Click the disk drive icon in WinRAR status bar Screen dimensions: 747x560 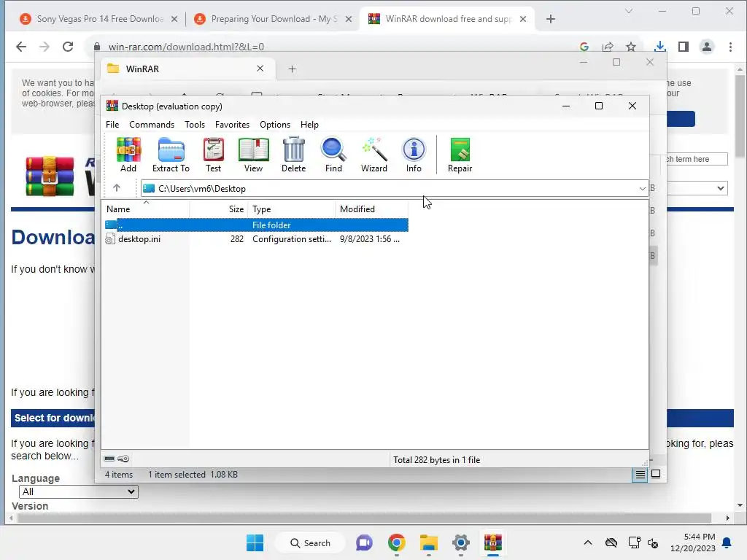point(109,459)
